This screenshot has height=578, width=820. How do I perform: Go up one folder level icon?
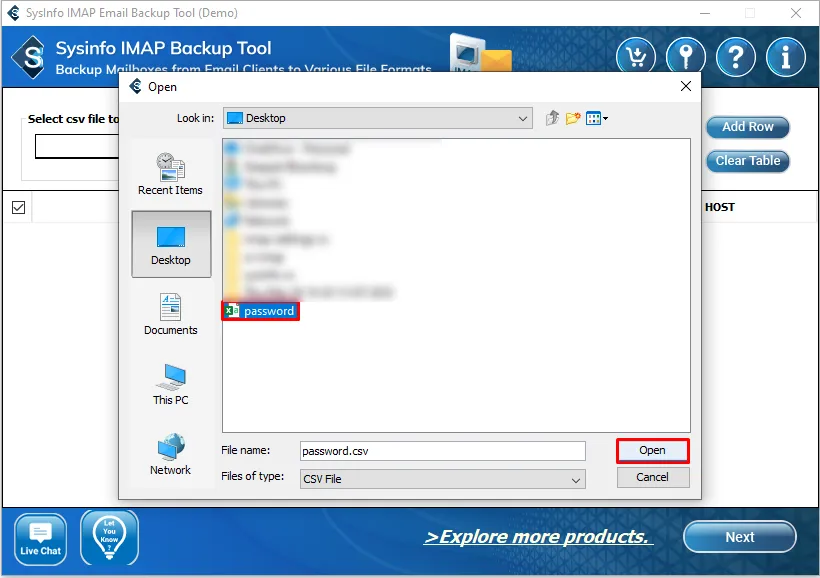click(552, 118)
